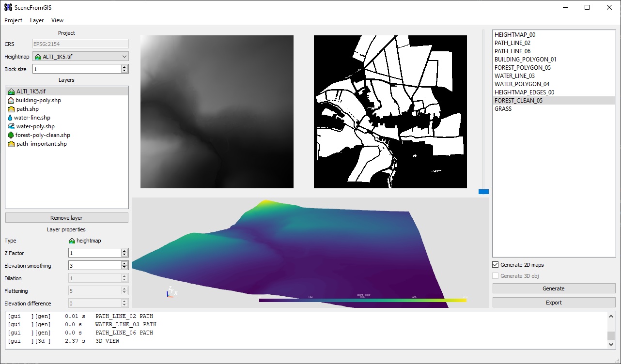Increase the Block size spinner value
This screenshot has height=364, width=621.
pos(124,67)
